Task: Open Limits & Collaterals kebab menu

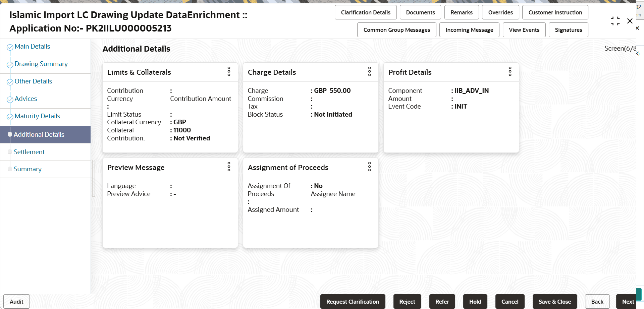Action: point(229,71)
